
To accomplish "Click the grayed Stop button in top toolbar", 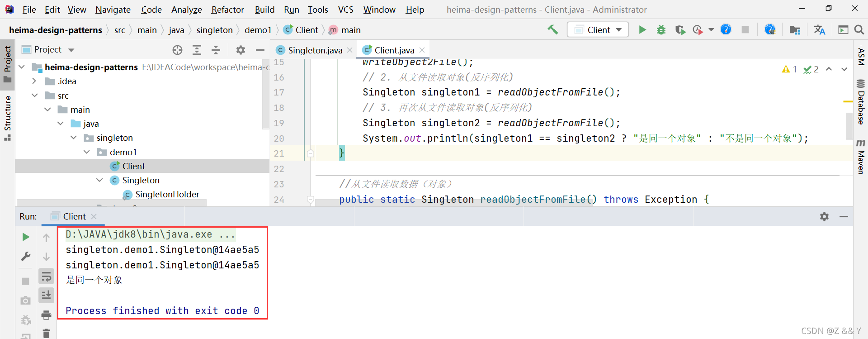I will click(x=745, y=30).
